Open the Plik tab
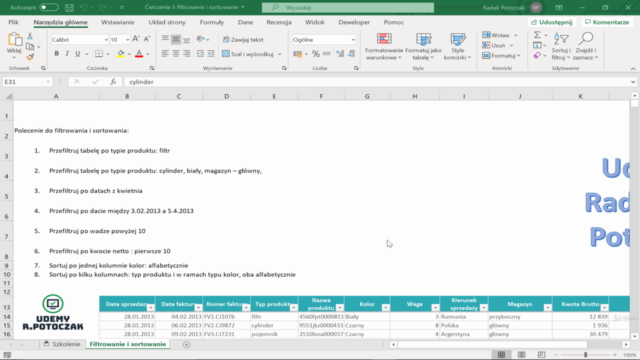Viewport: 640px width, 360px height. [13, 22]
